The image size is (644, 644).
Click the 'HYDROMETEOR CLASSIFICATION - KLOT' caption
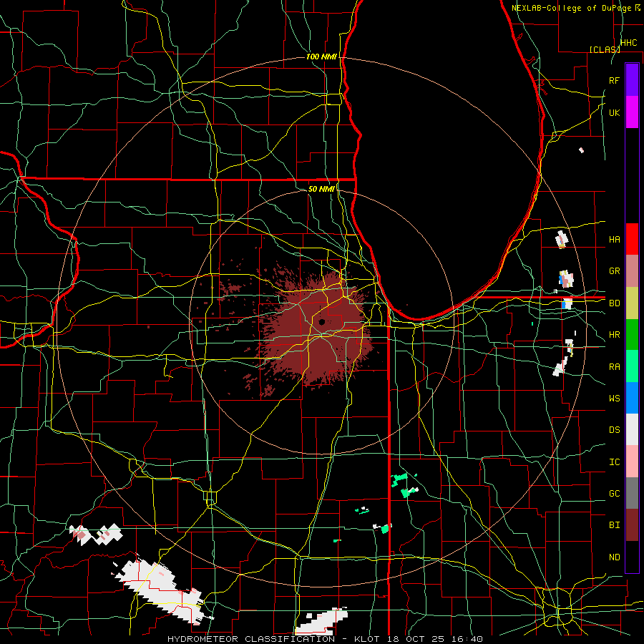coord(275,639)
